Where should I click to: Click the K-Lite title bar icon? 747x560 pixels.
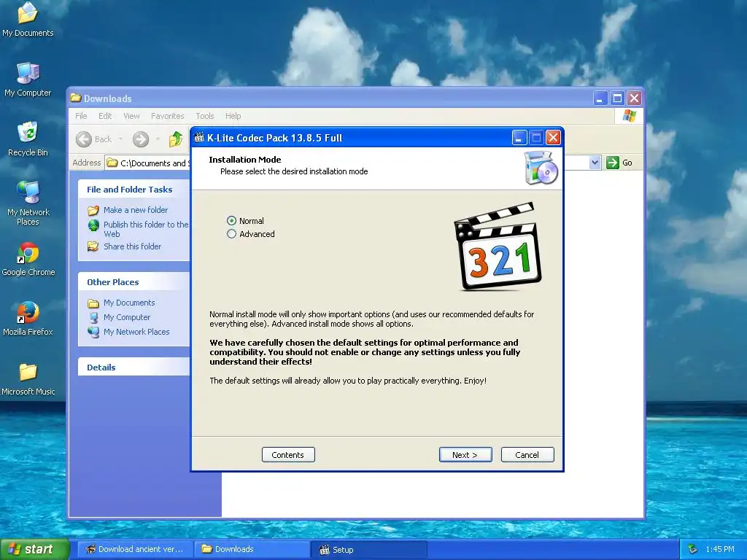click(x=200, y=138)
